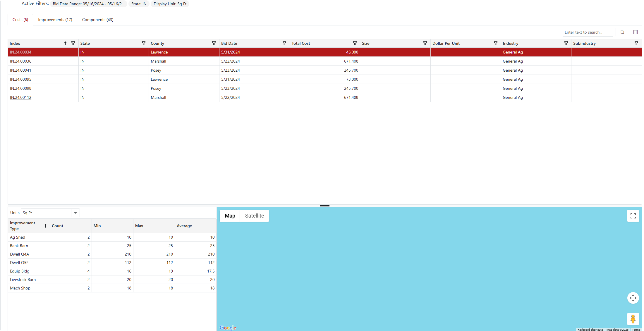Open filter icon on Industry column
The width and height of the screenshot is (644, 331).
point(566,43)
